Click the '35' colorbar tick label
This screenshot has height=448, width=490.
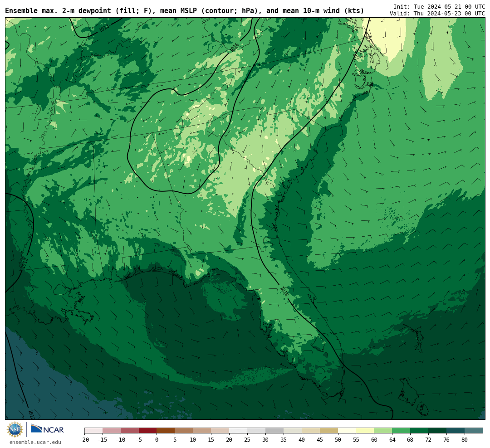284,440
